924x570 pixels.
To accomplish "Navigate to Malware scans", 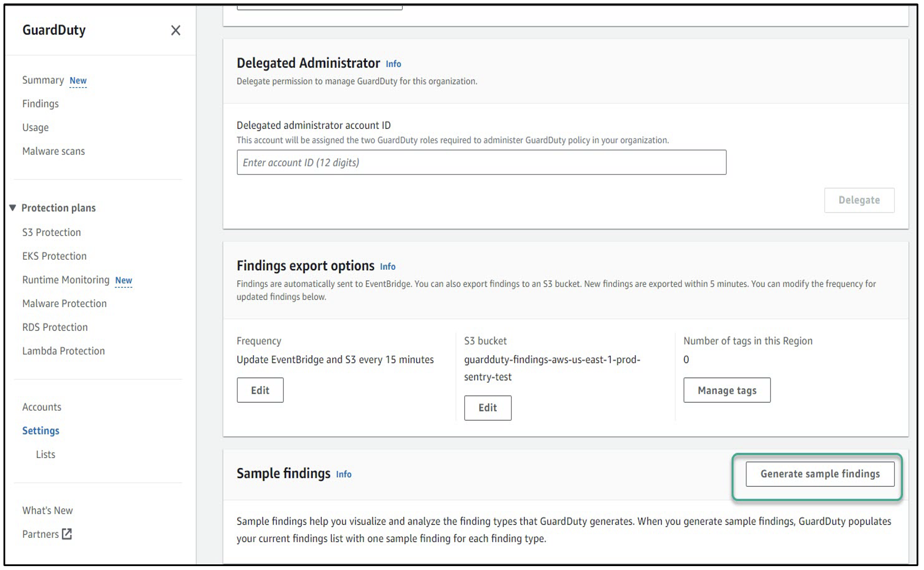I will (54, 151).
